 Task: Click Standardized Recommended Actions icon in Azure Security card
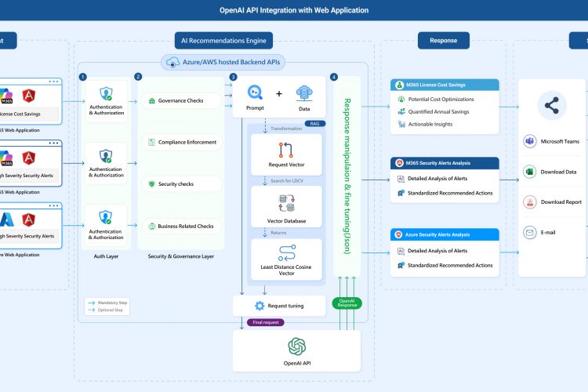401,265
